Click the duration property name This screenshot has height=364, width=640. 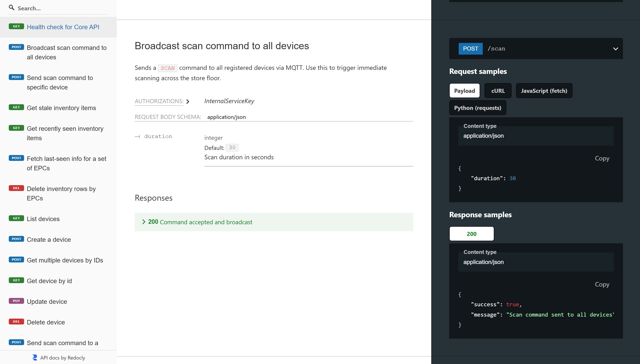158,136
